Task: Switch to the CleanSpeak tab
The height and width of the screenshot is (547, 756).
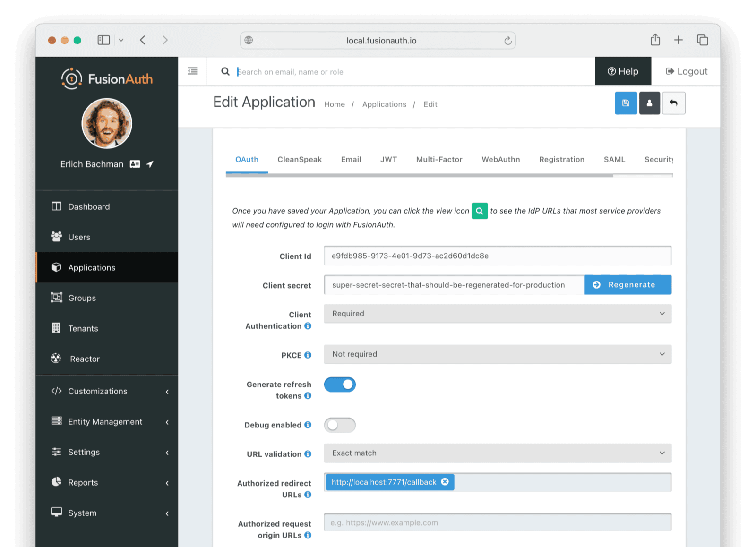Action: [300, 160]
